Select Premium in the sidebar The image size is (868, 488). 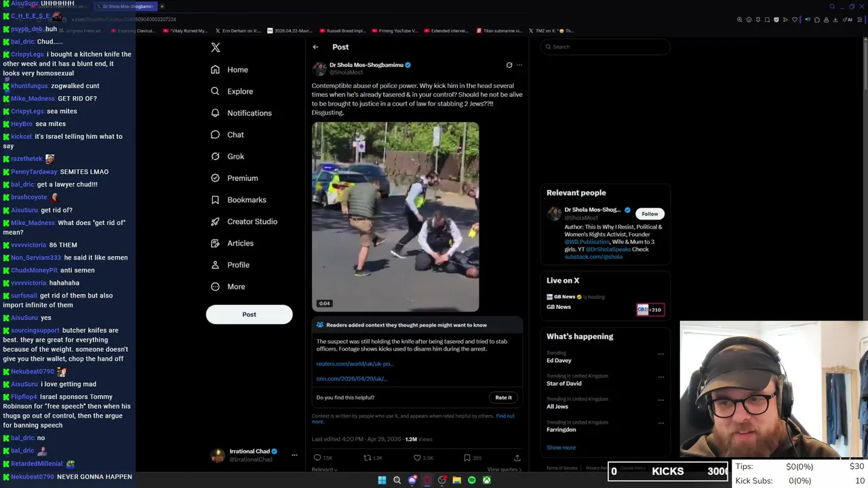(x=234, y=178)
